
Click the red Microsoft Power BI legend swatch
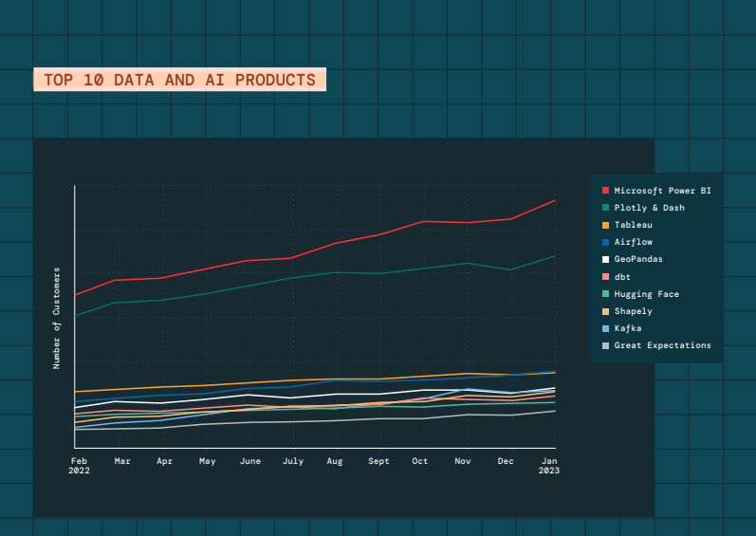(x=605, y=191)
